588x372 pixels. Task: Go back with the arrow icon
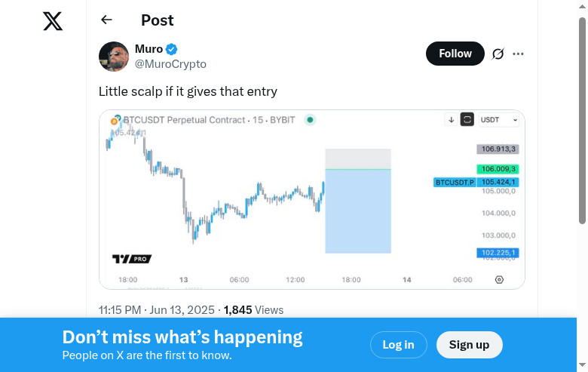(106, 20)
